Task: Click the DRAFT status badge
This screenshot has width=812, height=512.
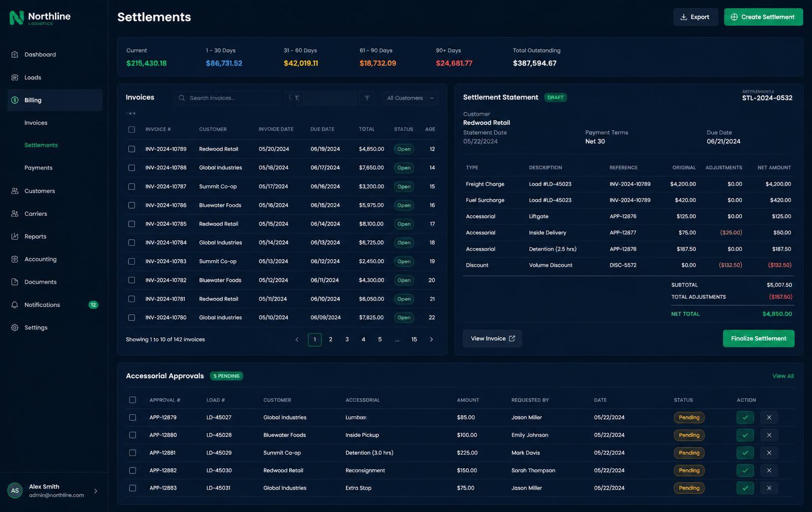Action: click(x=556, y=98)
